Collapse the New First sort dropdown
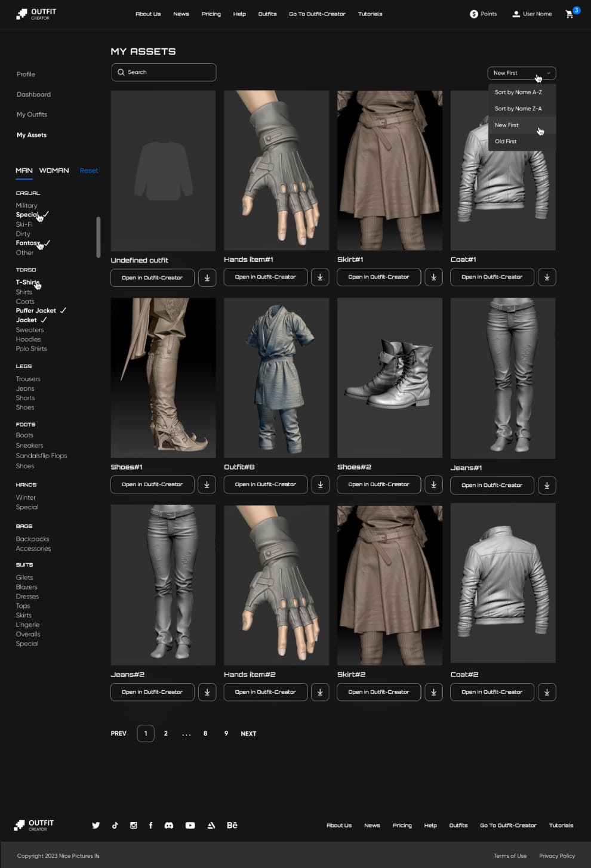This screenshot has height=868, width=591. coord(522,73)
